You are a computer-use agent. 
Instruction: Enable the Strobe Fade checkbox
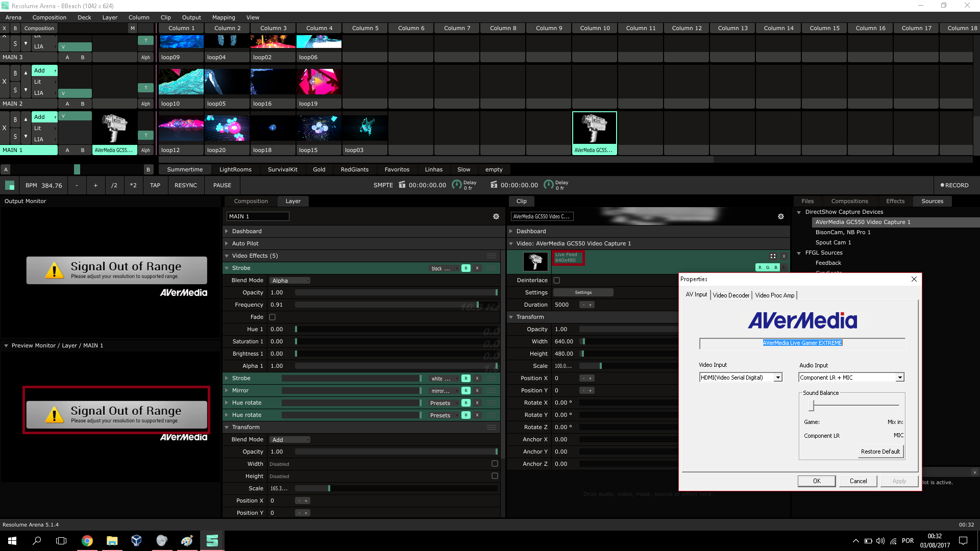click(272, 317)
